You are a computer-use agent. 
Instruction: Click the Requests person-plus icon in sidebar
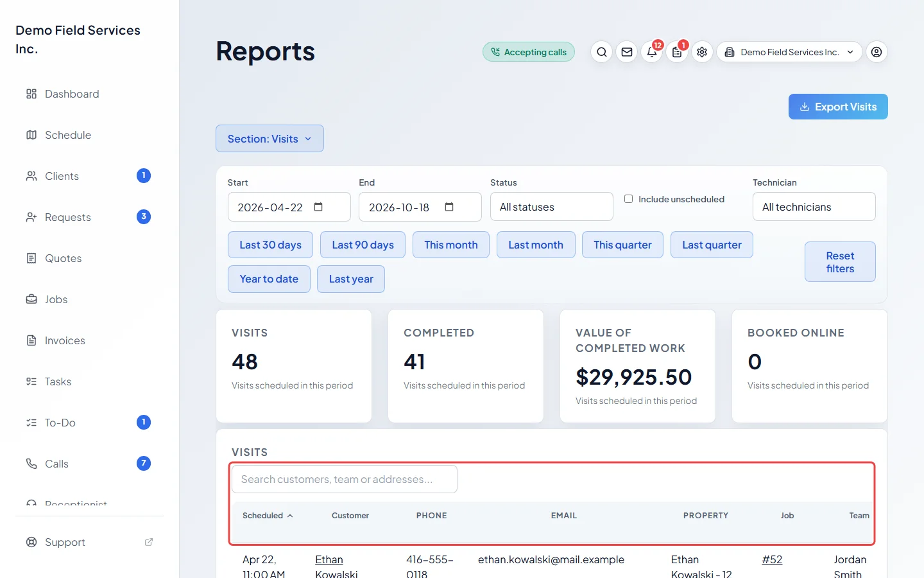click(31, 217)
